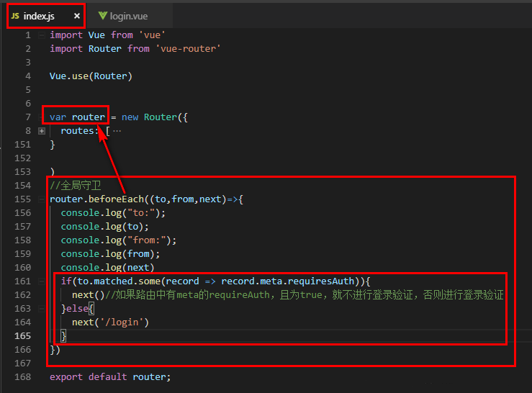Click 'export default router;' line

(110, 377)
